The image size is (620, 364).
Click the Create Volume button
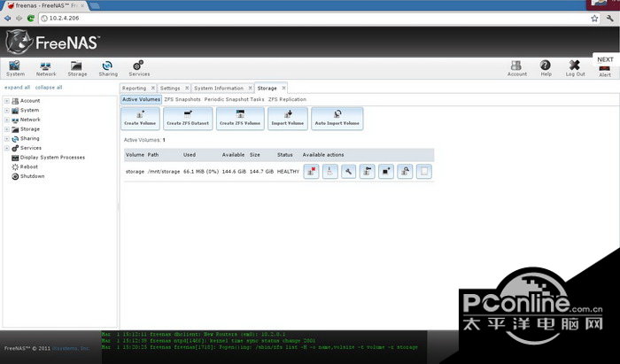pyautogui.click(x=140, y=119)
